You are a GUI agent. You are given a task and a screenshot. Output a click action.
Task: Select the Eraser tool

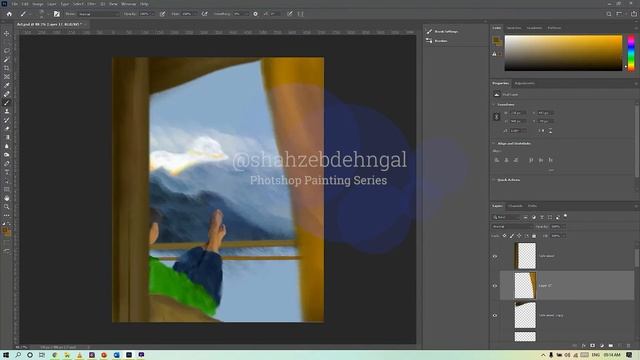(x=7, y=129)
